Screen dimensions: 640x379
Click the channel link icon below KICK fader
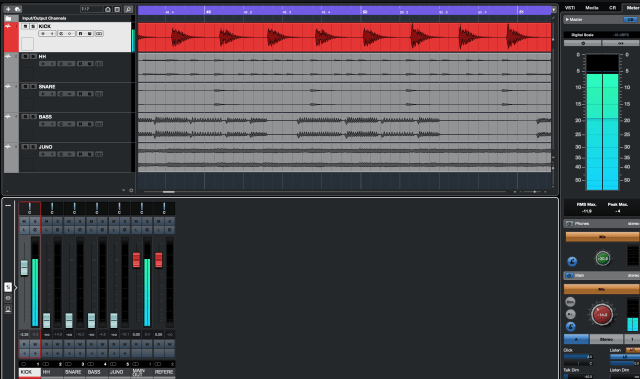(23, 364)
